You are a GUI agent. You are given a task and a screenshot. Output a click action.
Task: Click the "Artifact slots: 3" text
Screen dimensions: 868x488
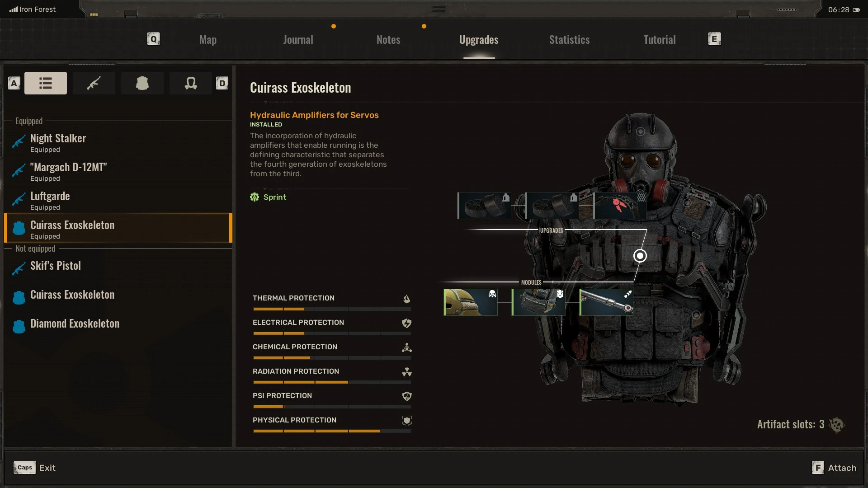point(791,424)
